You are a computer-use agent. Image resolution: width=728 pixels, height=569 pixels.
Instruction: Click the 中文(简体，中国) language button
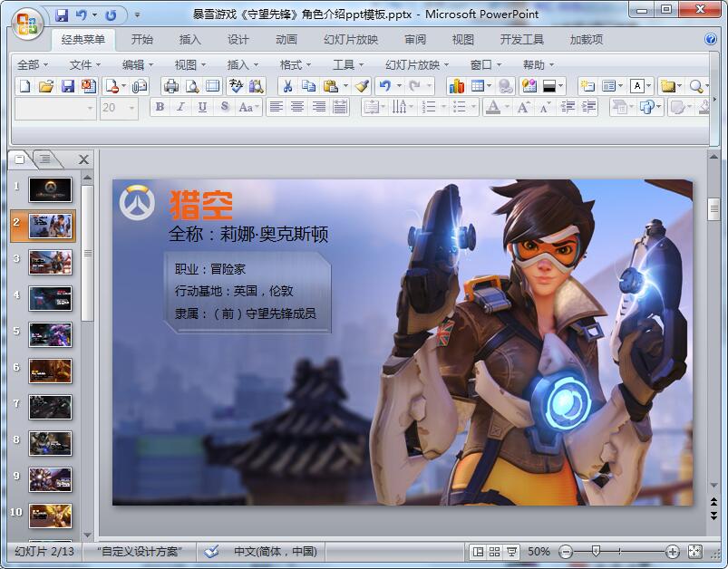coord(275,552)
